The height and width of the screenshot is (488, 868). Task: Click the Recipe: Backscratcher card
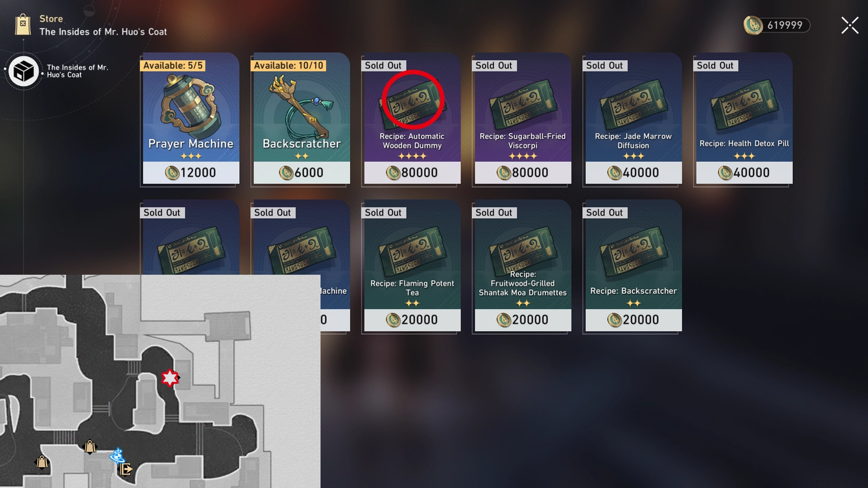633,266
